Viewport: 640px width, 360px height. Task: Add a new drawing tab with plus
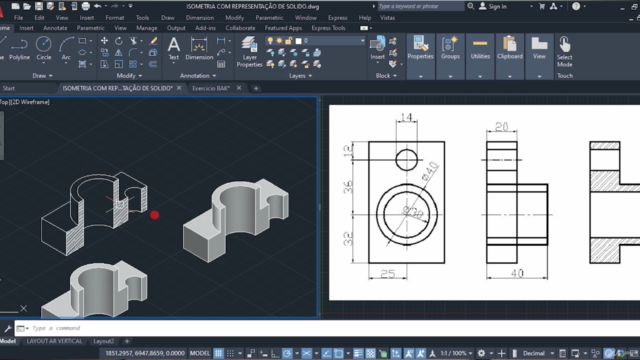[256, 88]
